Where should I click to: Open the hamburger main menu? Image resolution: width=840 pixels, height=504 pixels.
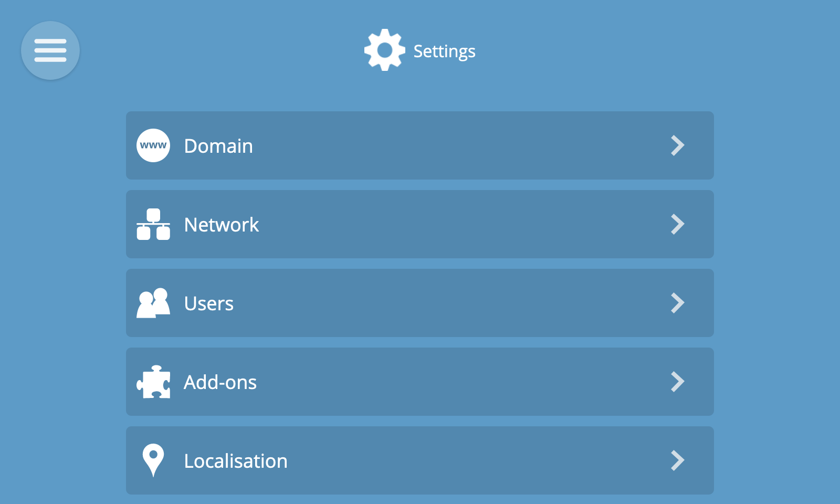(50, 50)
